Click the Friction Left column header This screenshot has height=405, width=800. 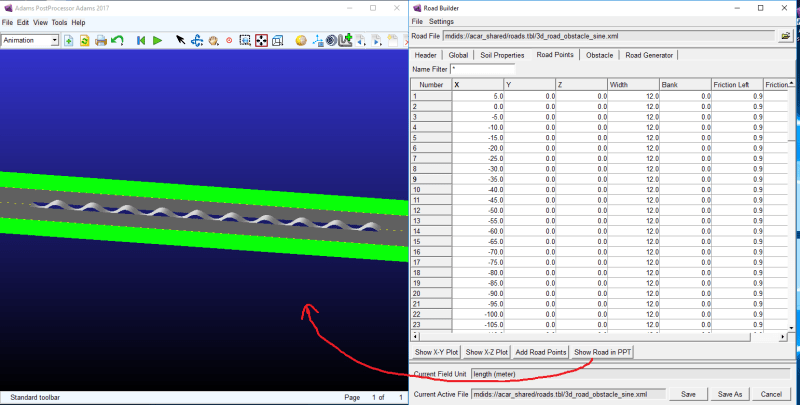tap(737, 85)
